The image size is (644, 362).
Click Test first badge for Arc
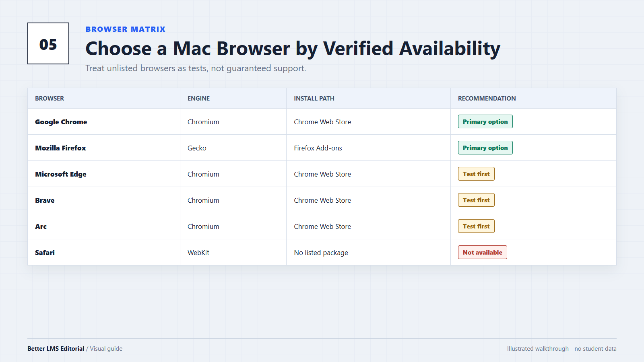tap(476, 226)
